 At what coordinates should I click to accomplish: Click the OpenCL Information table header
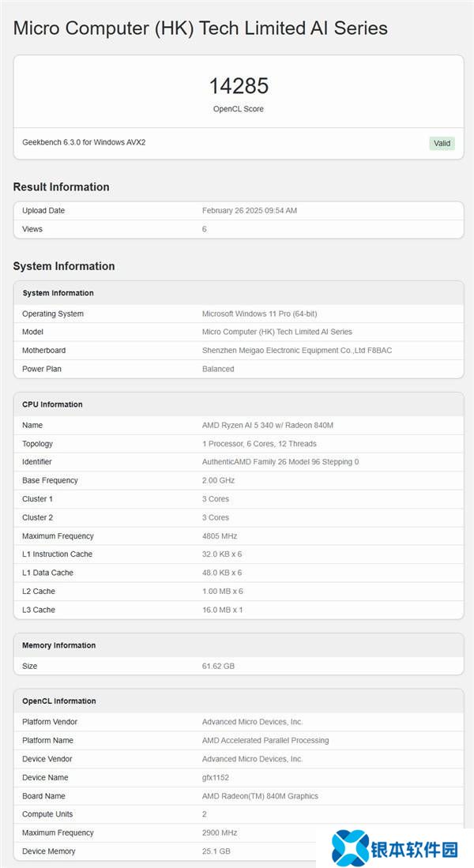pos(59,701)
